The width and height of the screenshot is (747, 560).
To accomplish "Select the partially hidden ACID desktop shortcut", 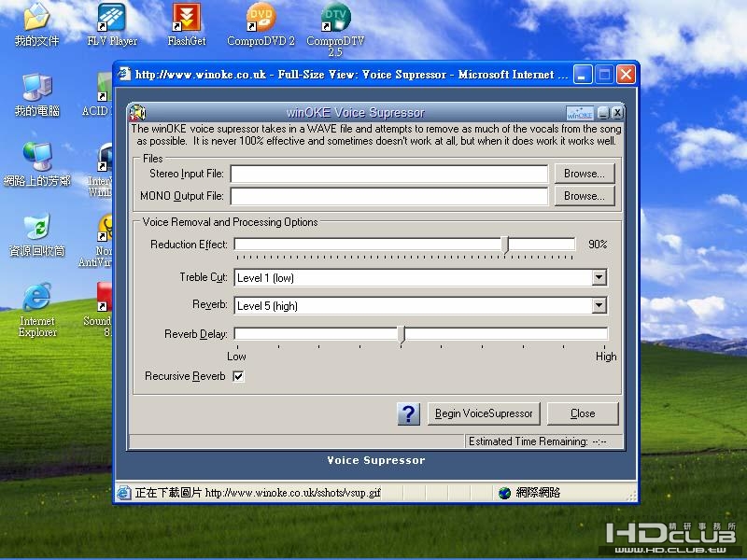I will tap(98, 95).
